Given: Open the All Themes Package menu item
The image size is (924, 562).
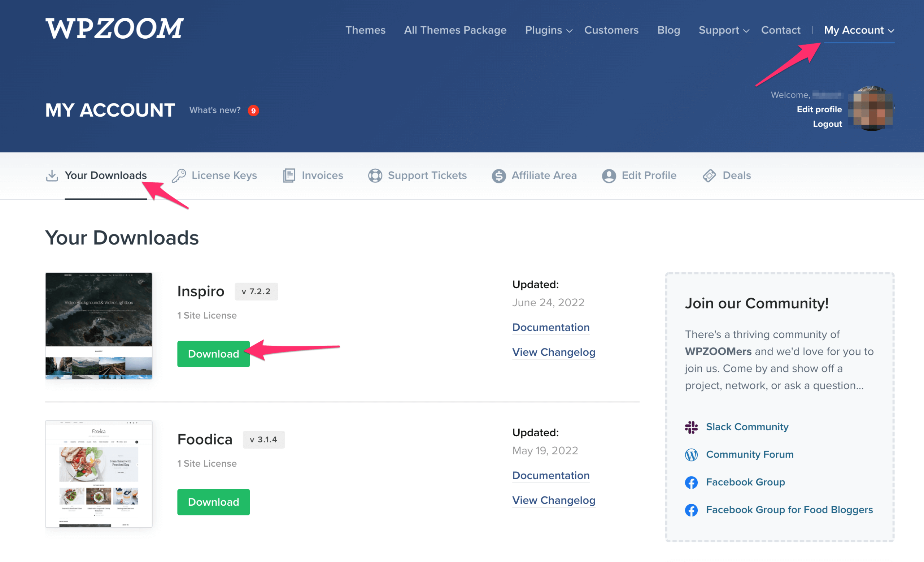Looking at the screenshot, I should click(x=455, y=30).
